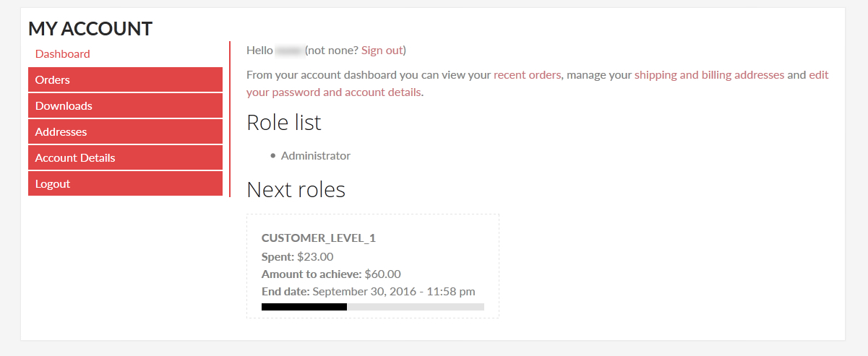Viewport: 868px width, 356px height.
Task: Open the shipping and billing addresses link
Action: 709,75
